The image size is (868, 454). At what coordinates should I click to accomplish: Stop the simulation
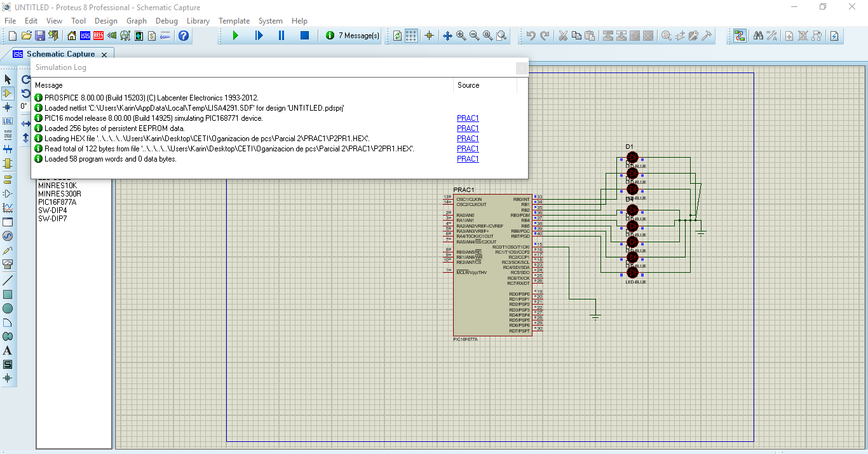click(x=304, y=36)
